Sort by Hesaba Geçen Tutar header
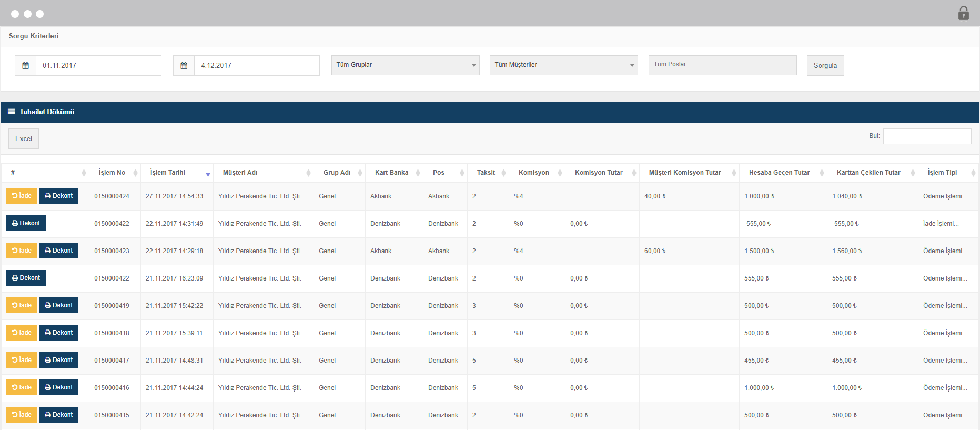Viewport: 980px width, 430px height. tap(783, 173)
